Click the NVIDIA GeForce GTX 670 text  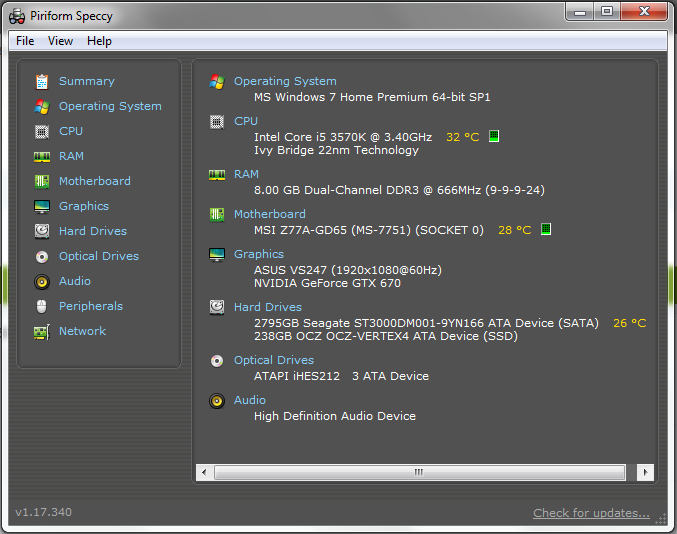(x=327, y=284)
